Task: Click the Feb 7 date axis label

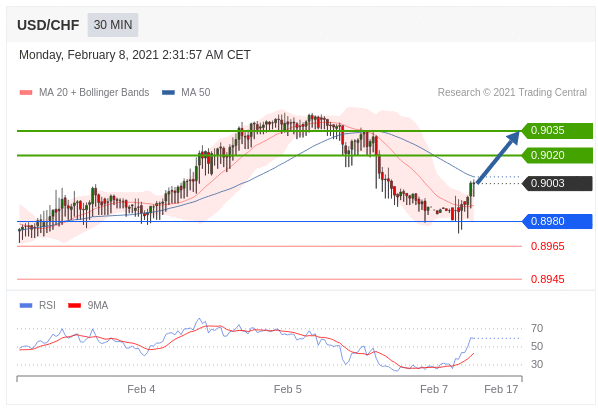Action: tap(434, 389)
